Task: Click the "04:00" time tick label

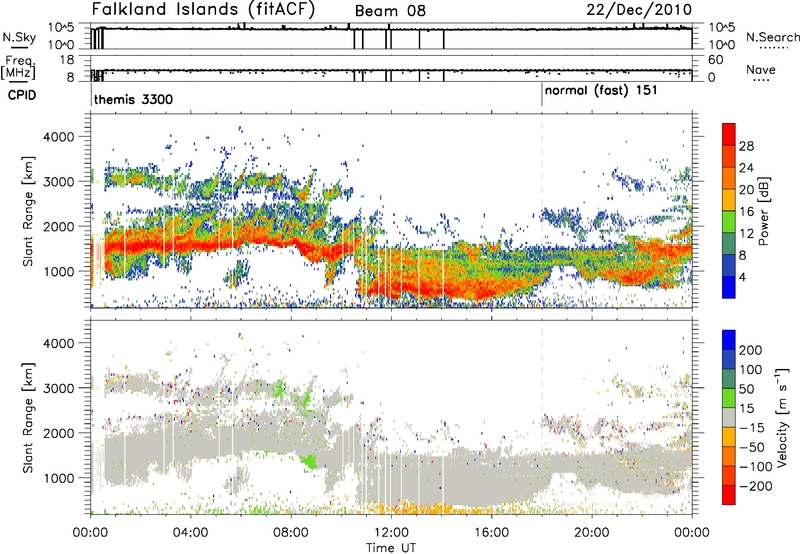Action: tap(190, 533)
